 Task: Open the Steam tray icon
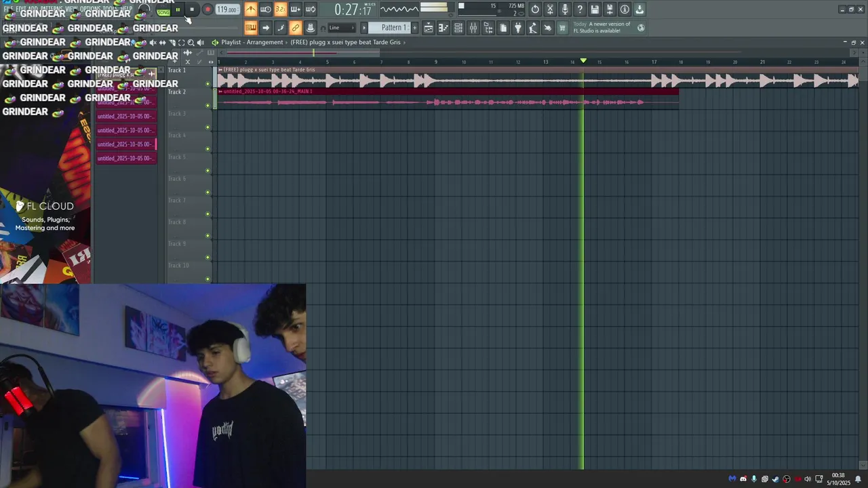click(x=776, y=479)
